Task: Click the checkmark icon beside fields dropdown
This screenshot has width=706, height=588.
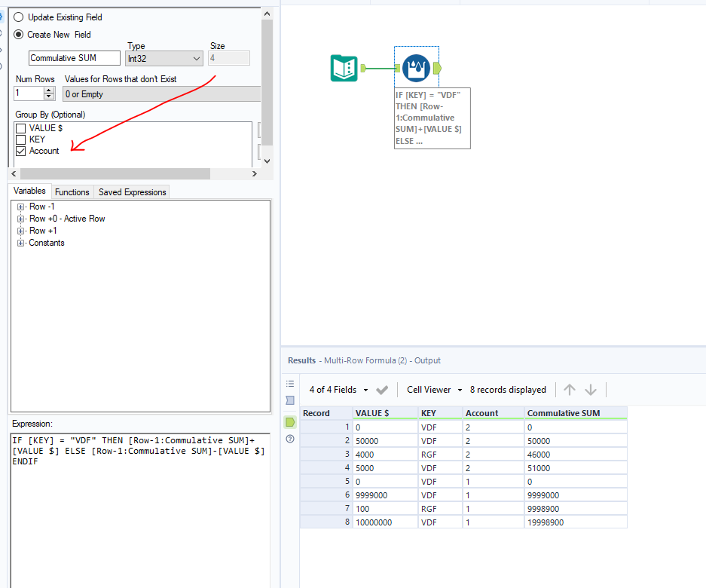Action: [382, 390]
